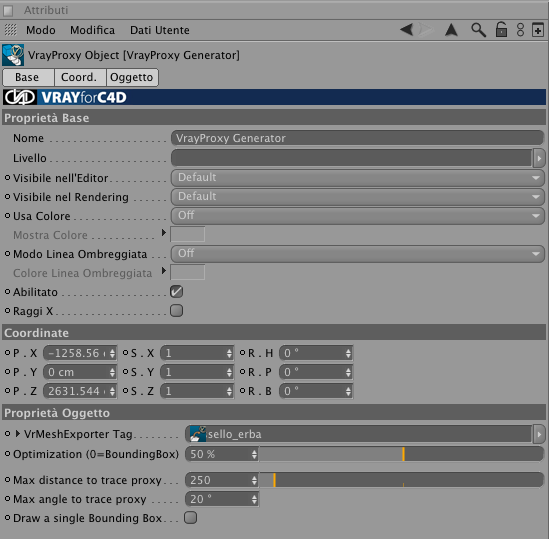Image resolution: width=549 pixels, height=539 pixels.
Task: Open the Visibile nell'Editor dropdown
Action: pos(357,178)
